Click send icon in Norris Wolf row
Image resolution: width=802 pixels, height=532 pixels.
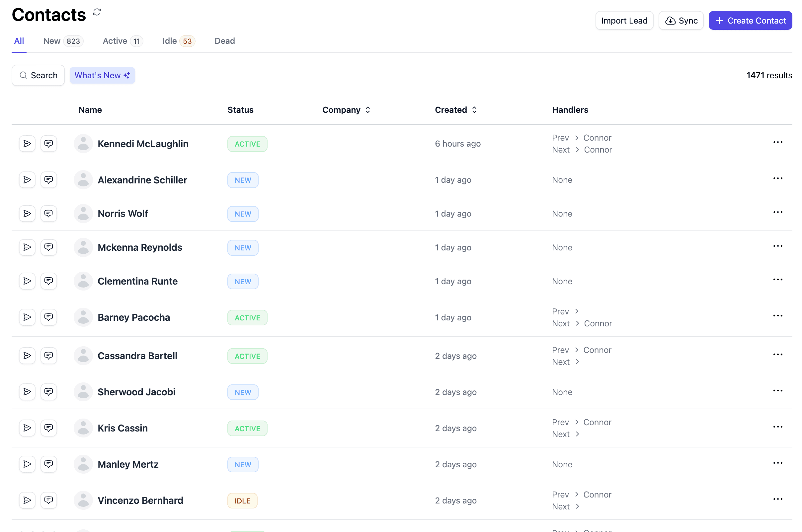(27, 213)
